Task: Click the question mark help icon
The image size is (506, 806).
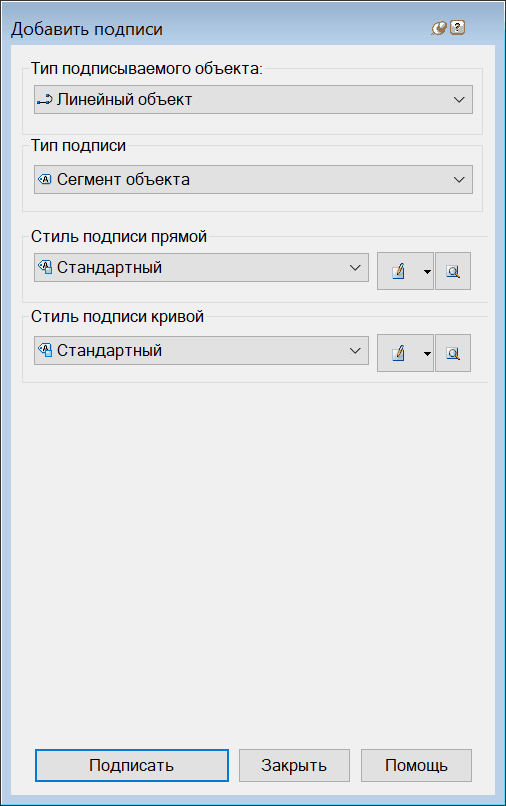Action: [457, 28]
